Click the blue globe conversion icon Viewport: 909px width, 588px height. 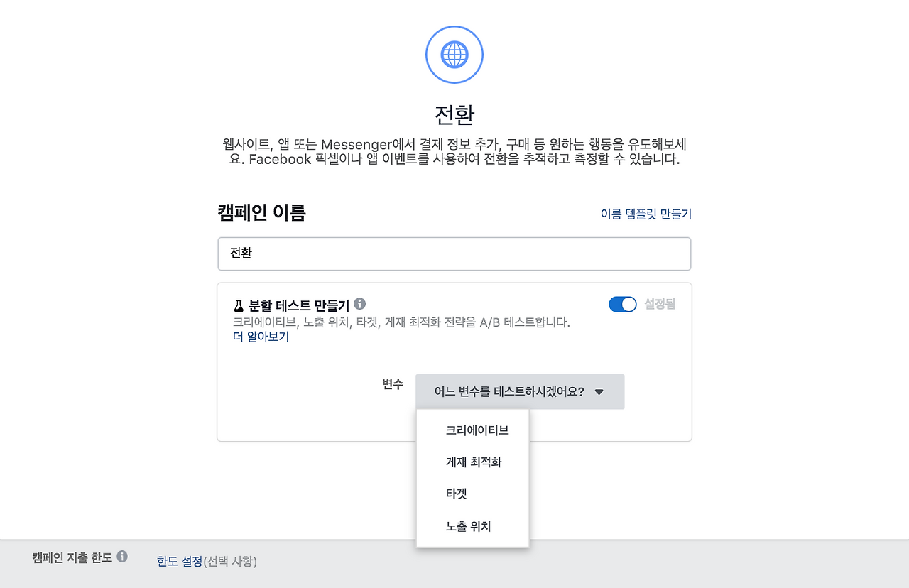(454, 54)
